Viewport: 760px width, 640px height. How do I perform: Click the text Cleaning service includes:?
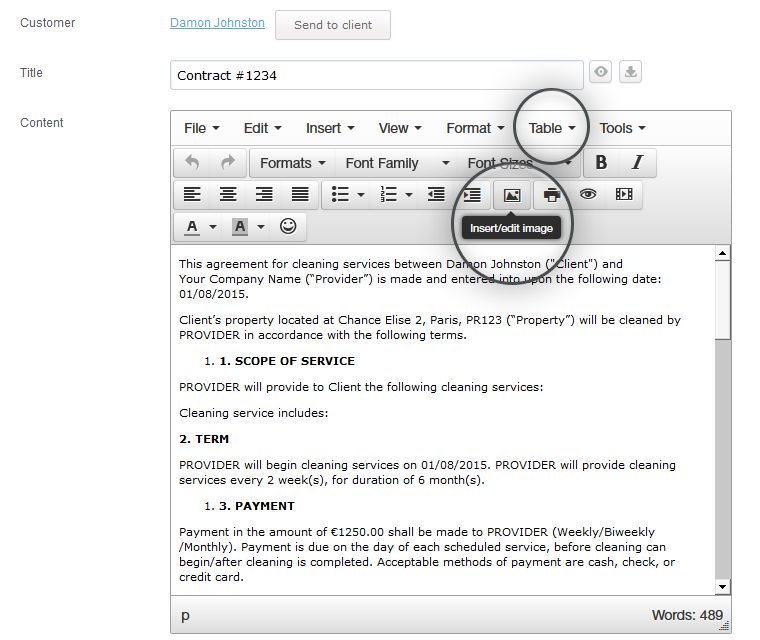click(x=253, y=413)
